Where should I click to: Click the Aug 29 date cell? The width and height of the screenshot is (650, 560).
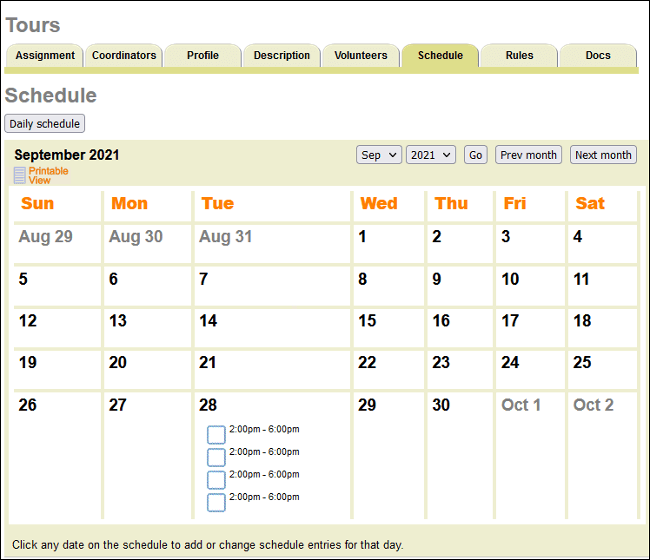(46, 237)
